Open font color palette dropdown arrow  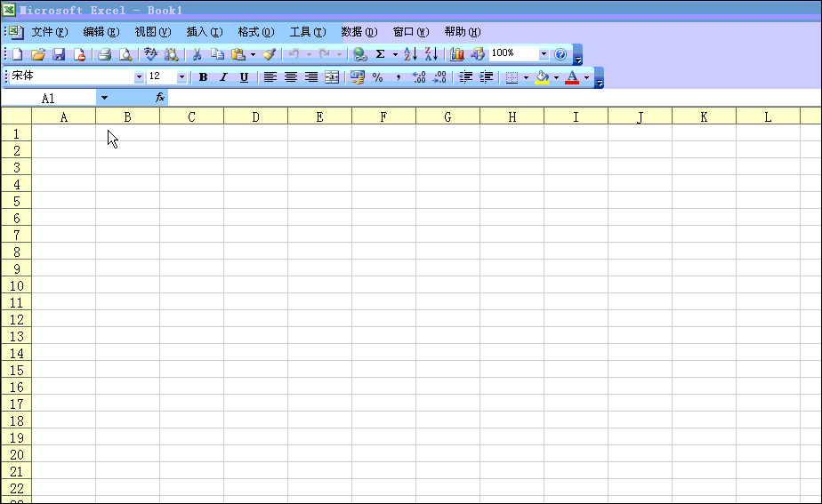tap(586, 78)
